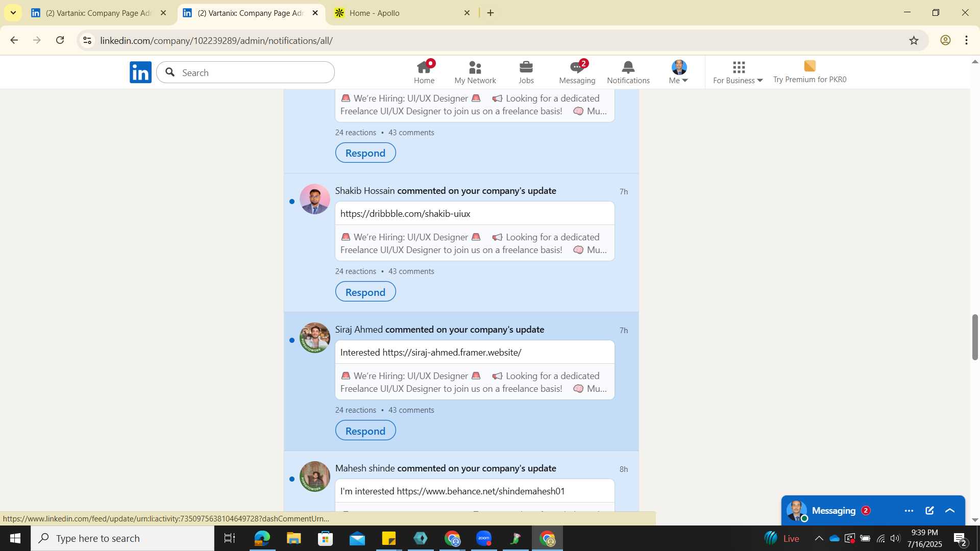Image resolution: width=980 pixels, height=551 pixels.
Task: Open Microsoft Store from the taskbar
Action: click(x=325, y=538)
